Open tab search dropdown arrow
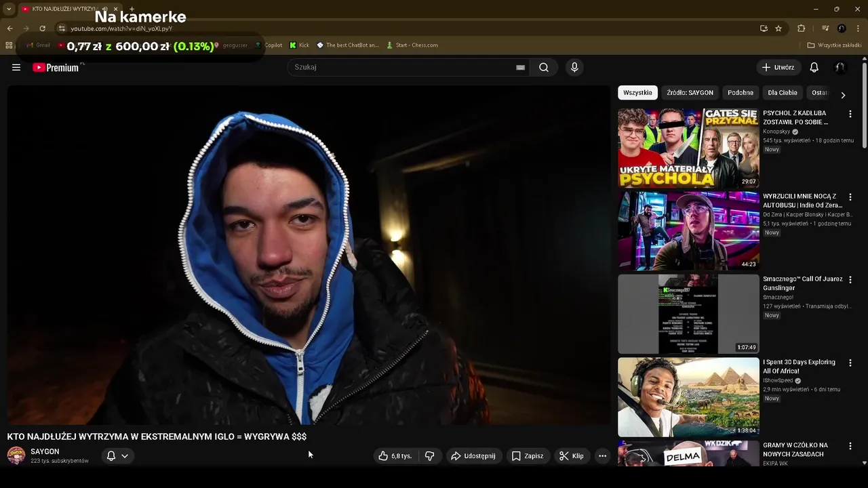 point(9,9)
